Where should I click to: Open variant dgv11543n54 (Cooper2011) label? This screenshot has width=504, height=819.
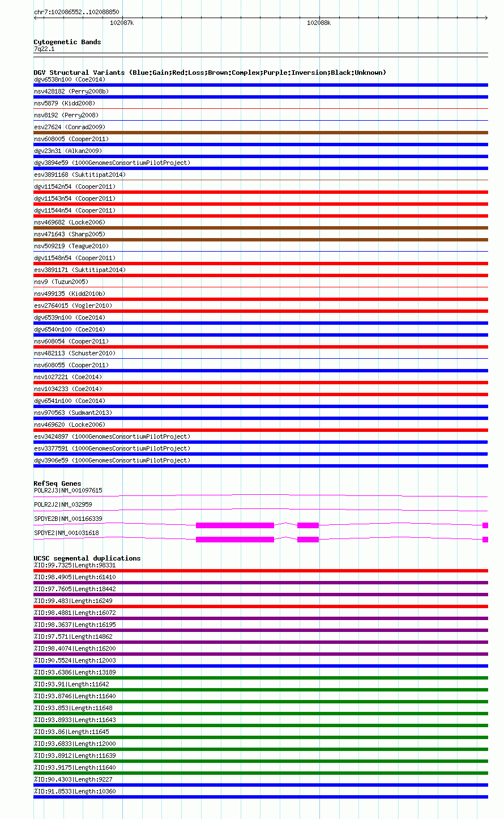coord(75,198)
